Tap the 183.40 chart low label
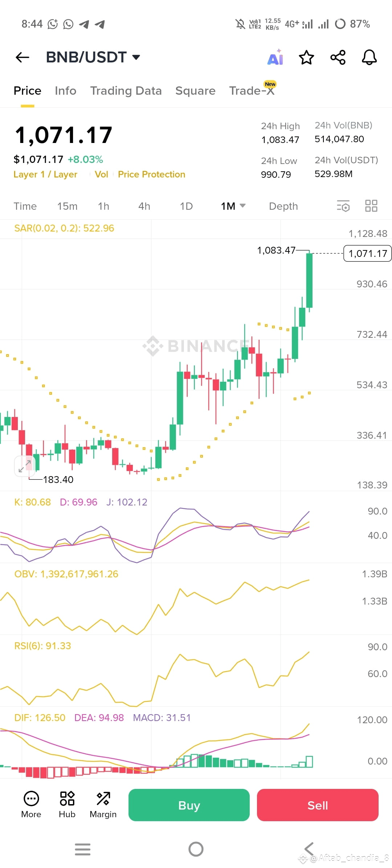This screenshot has height=868, width=392. point(58,480)
